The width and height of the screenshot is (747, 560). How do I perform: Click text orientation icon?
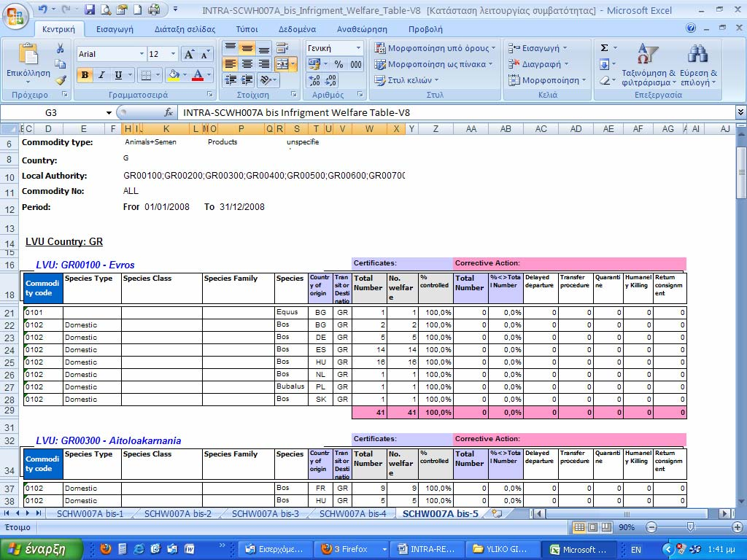point(266,80)
